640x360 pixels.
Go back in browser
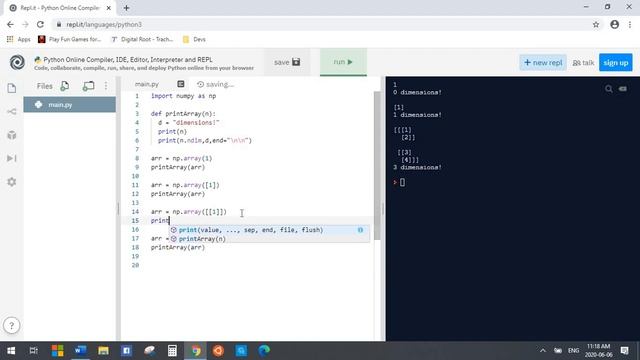coord(10,24)
